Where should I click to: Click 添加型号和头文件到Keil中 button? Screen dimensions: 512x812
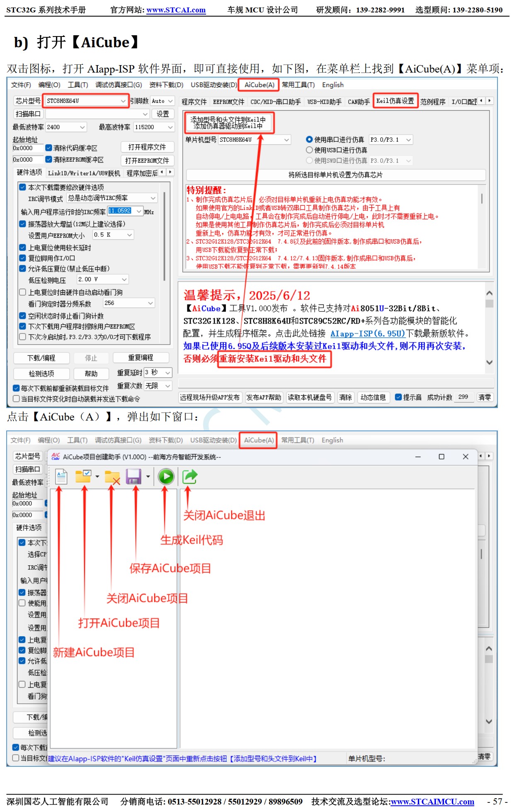tap(228, 122)
